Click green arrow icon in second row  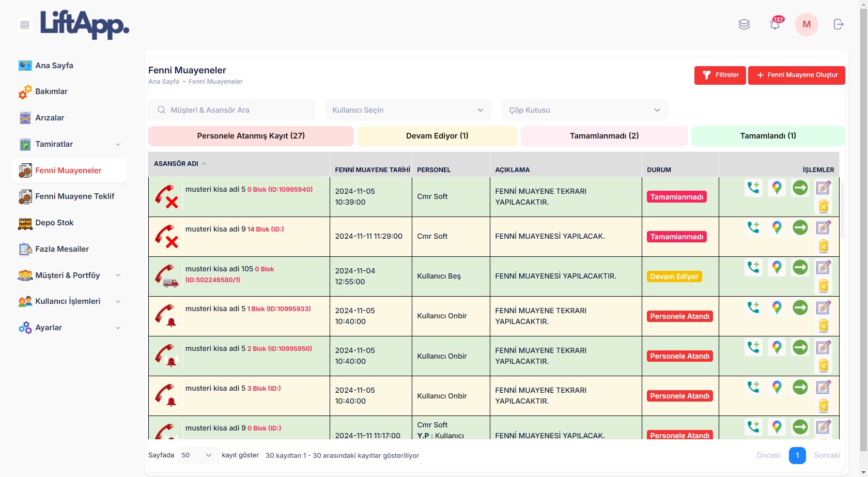(x=800, y=227)
